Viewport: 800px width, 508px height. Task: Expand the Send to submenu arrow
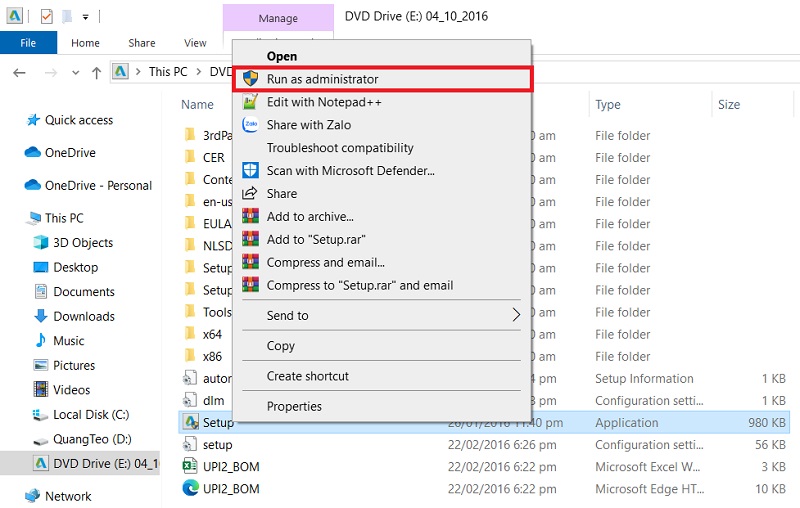point(516,315)
